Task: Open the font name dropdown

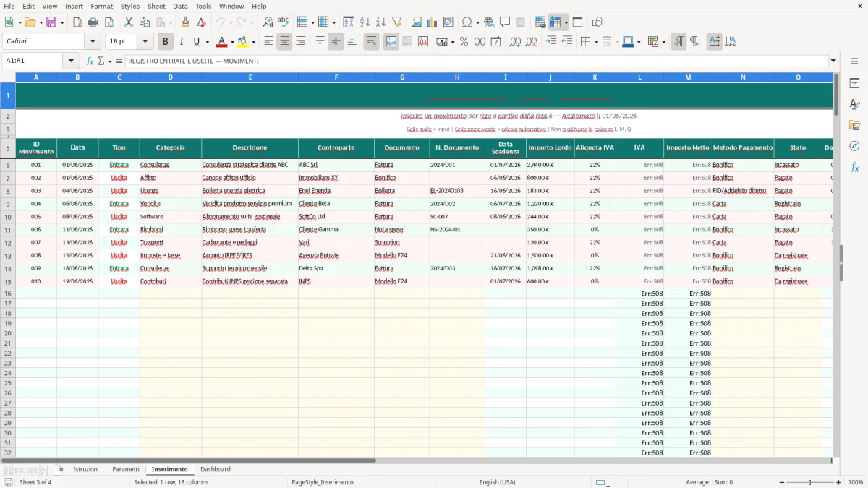Action: coord(93,42)
